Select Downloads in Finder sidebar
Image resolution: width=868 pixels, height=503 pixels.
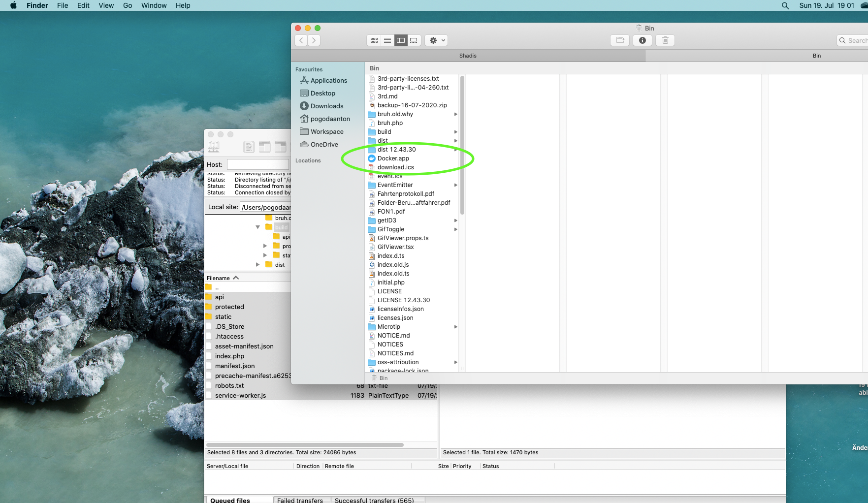coord(326,106)
